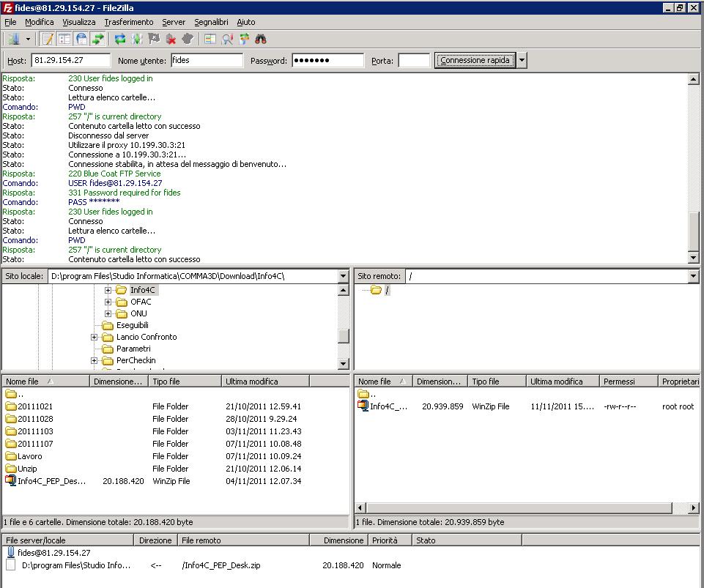Click the Connessione rapida button
Image resolution: width=704 pixels, height=588 pixels.
point(475,61)
